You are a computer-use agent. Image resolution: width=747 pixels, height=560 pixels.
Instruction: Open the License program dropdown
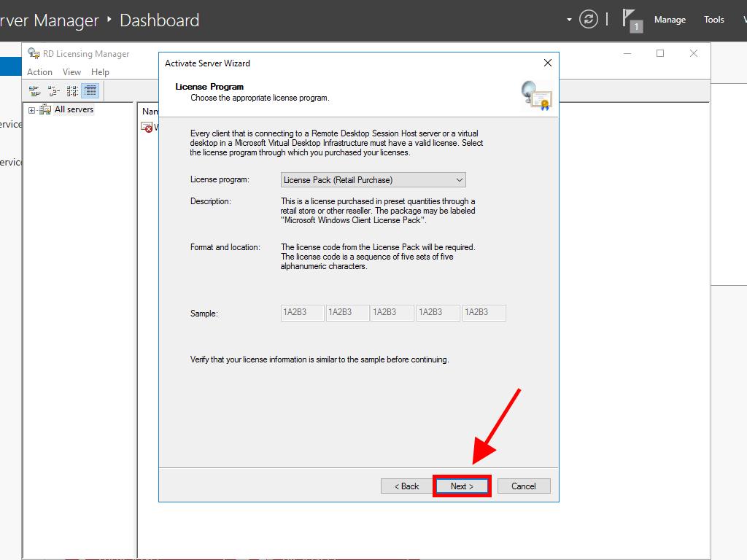click(x=373, y=180)
